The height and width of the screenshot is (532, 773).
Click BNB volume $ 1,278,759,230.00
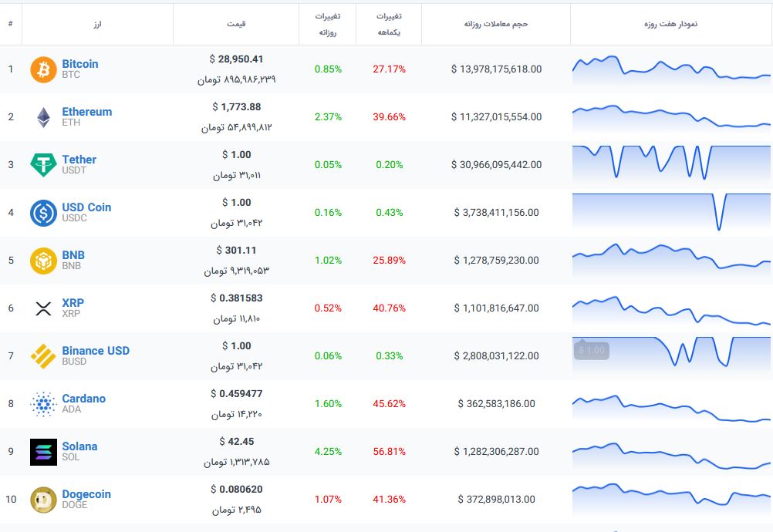tap(496, 260)
